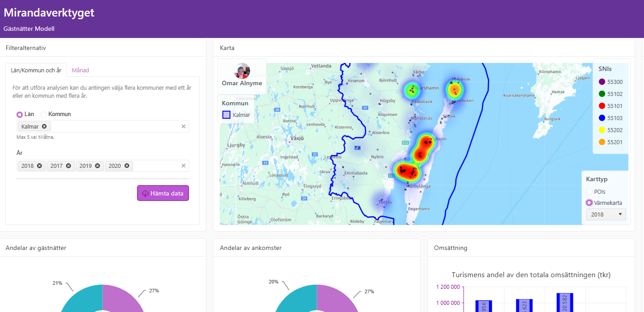The image size is (644, 312).
Task: Click the Andelar av ankomster header
Action: click(x=251, y=248)
